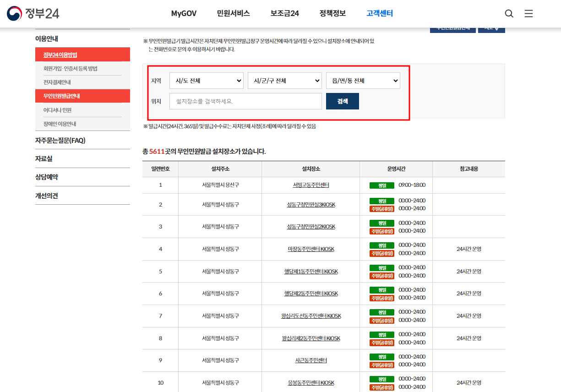Open the 읍/면/동 전체 dropdown
This screenshot has height=392, width=561.
[x=363, y=80]
